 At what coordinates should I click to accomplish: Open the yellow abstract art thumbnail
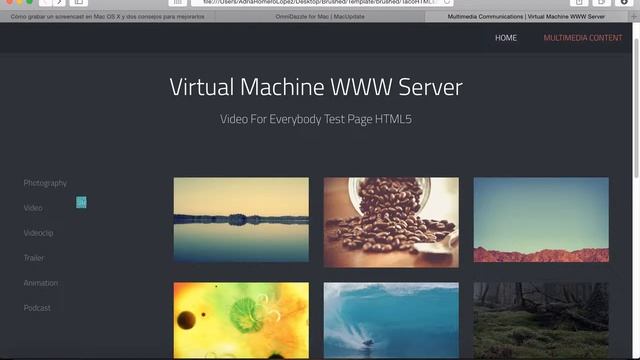point(241,320)
